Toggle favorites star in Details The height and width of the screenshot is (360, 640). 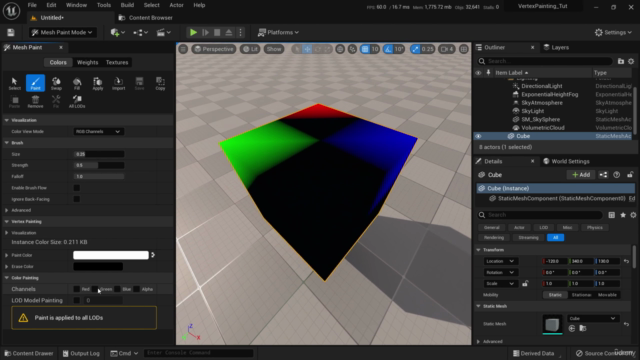623,215
